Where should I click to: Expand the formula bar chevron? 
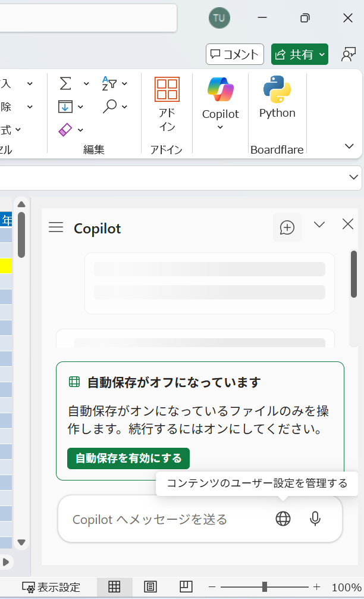click(x=354, y=177)
